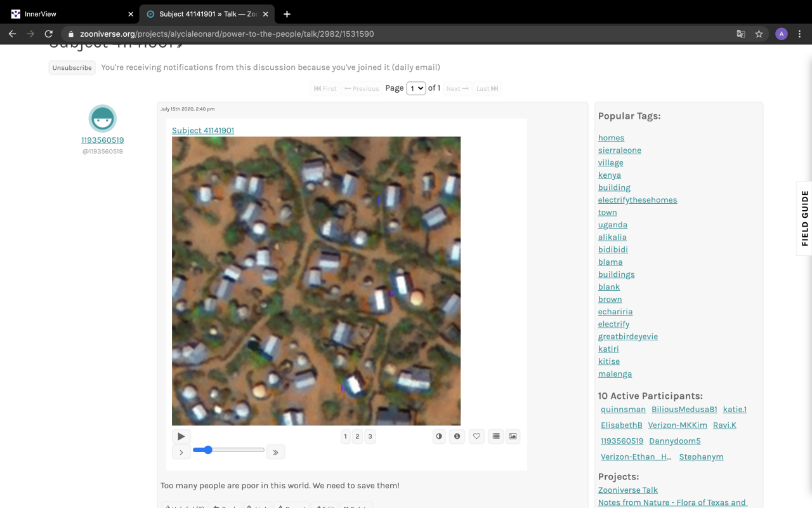The width and height of the screenshot is (812, 508).
Task: Click the satellite image of village
Action: 316,281
